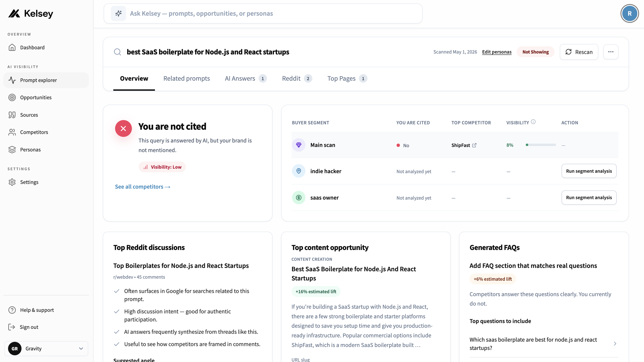Screen dimensions: 644x362
Task: Click the Rescan refresh icon
Action: click(569, 52)
